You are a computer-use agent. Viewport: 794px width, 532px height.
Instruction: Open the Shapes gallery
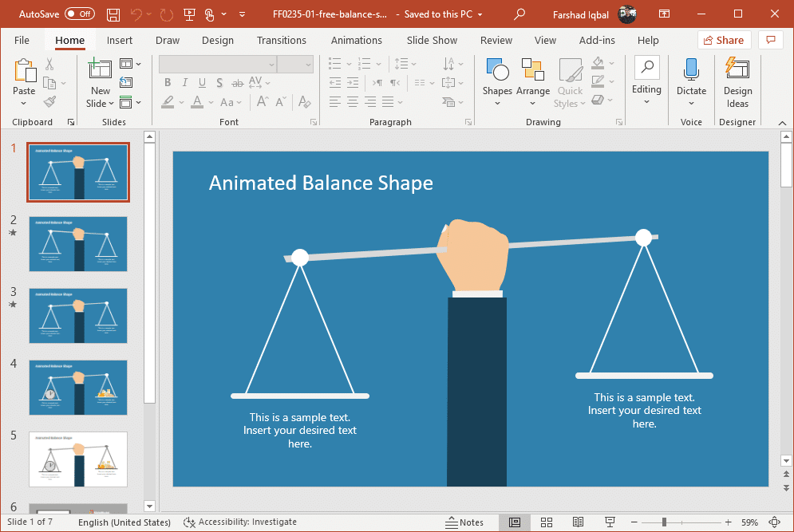[x=497, y=81]
